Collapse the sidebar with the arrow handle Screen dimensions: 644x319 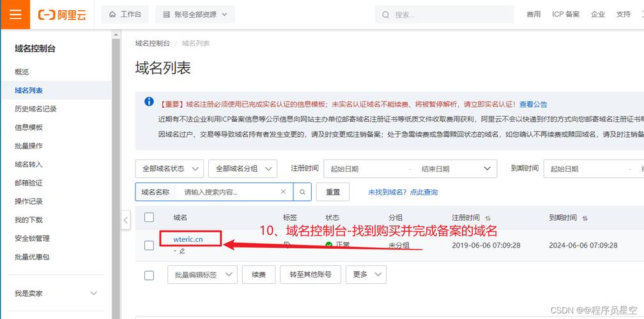coord(126,221)
